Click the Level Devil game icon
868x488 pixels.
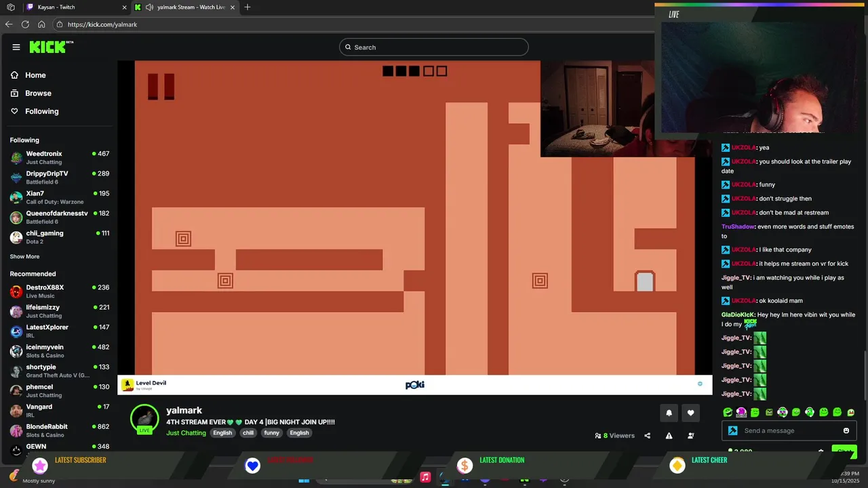(x=127, y=385)
